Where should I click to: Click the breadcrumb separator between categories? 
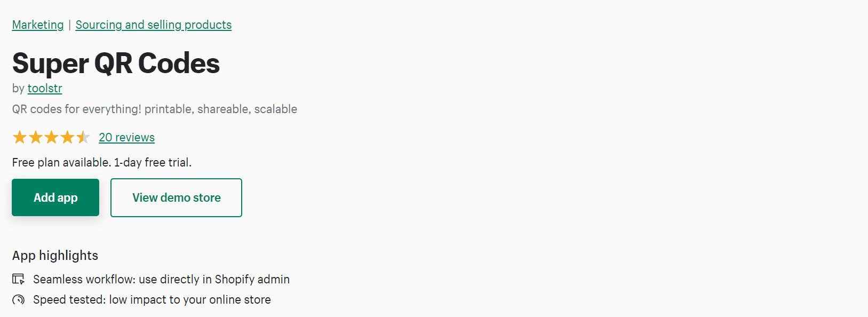point(69,25)
